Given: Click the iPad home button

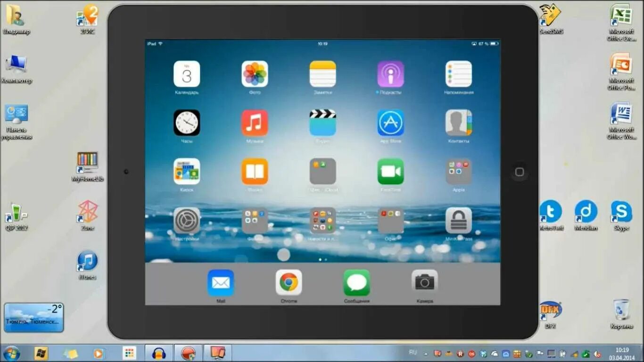Looking at the screenshot, I should coord(519,172).
